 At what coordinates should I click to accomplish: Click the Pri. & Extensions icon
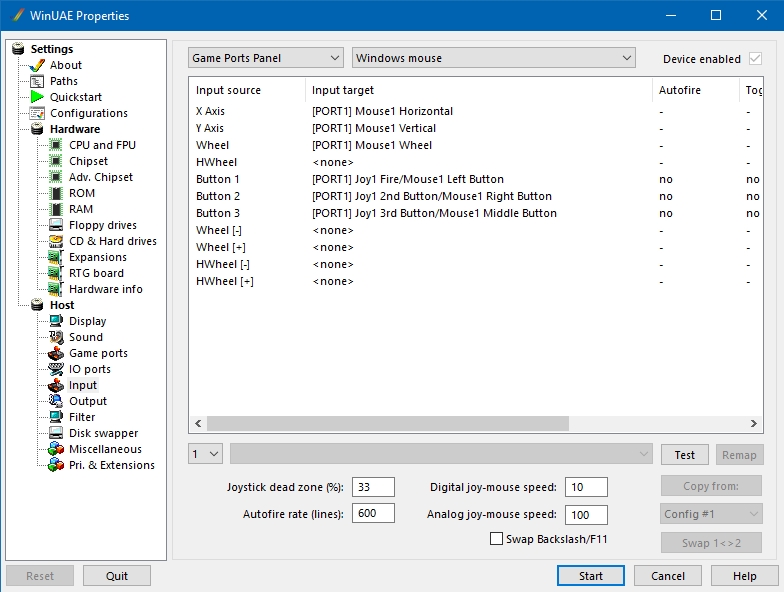[56, 466]
